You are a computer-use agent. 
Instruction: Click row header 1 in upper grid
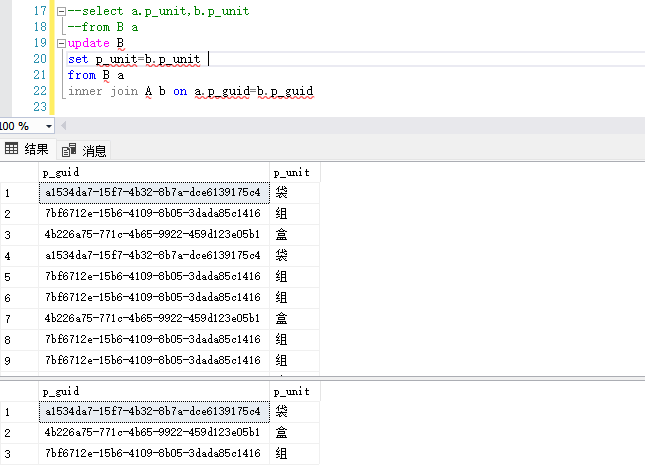19,193
